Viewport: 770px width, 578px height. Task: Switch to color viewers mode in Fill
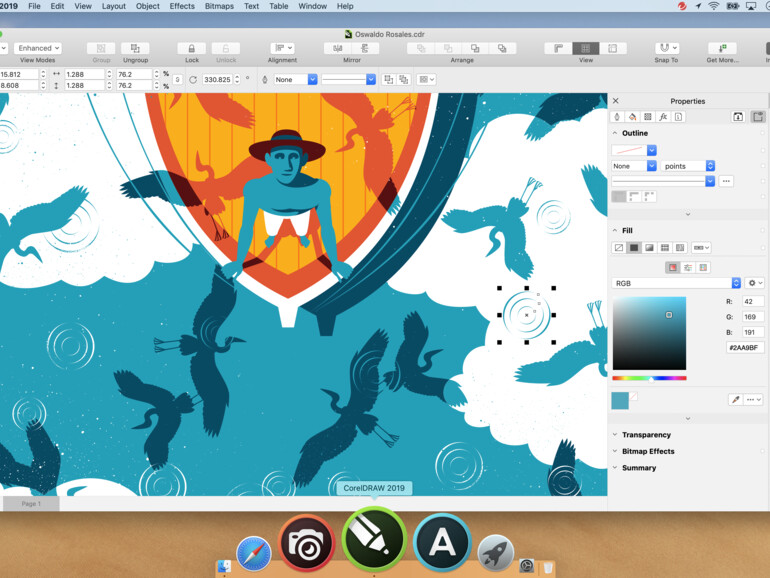click(x=673, y=268)
